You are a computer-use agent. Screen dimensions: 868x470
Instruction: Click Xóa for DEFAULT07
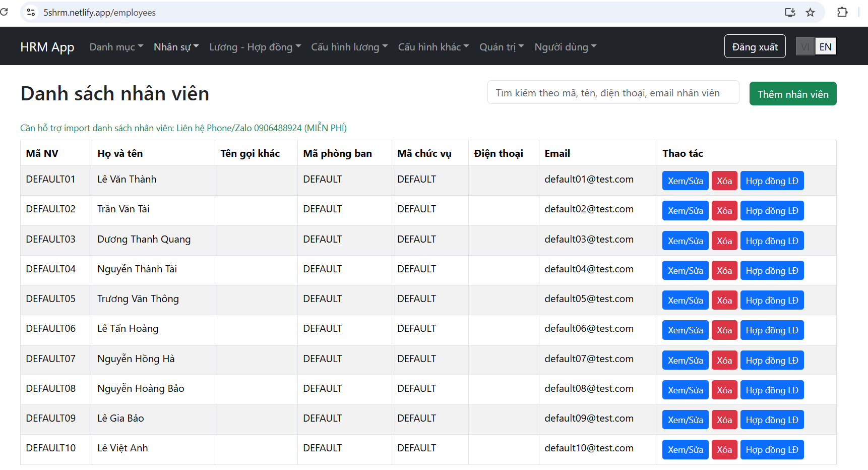click(x=724, y=360)
